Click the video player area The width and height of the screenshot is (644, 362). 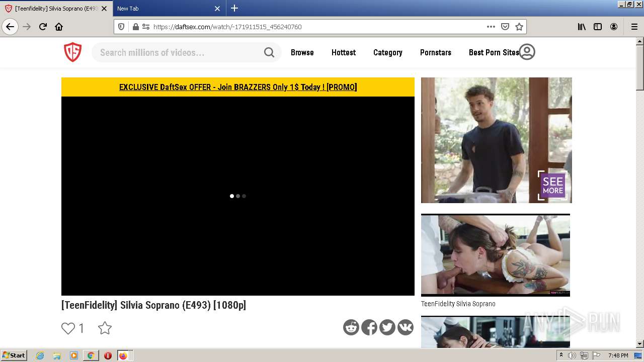(x=238, y=196)
